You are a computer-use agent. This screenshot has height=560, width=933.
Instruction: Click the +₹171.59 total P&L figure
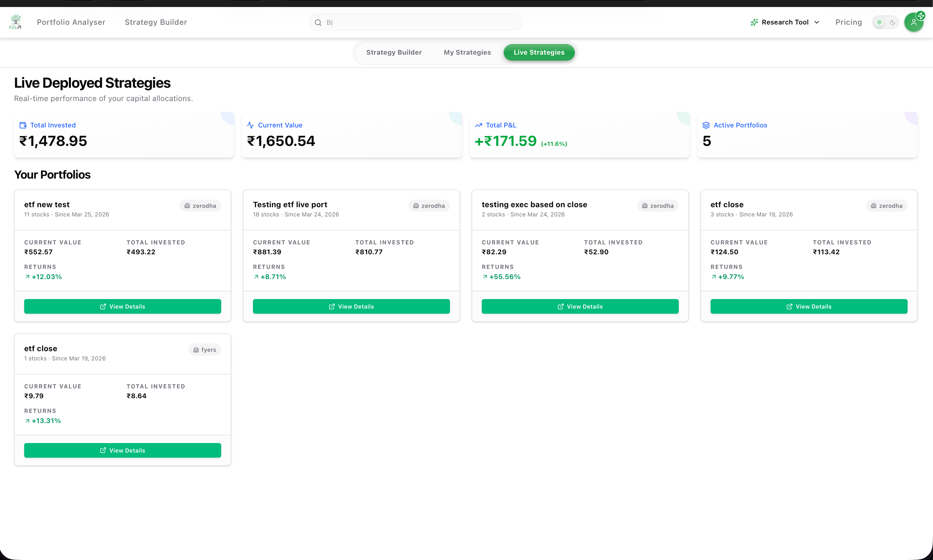pos(506,141)
